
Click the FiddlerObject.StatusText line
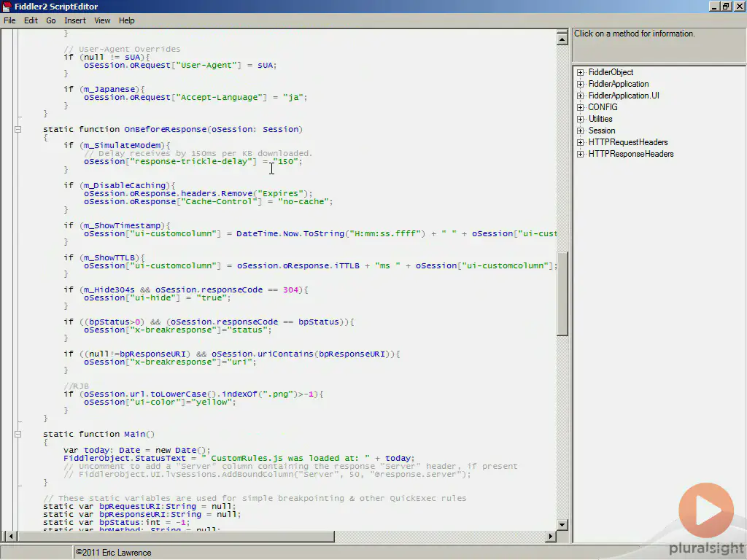pyautogui.click(x=239, y=458)
